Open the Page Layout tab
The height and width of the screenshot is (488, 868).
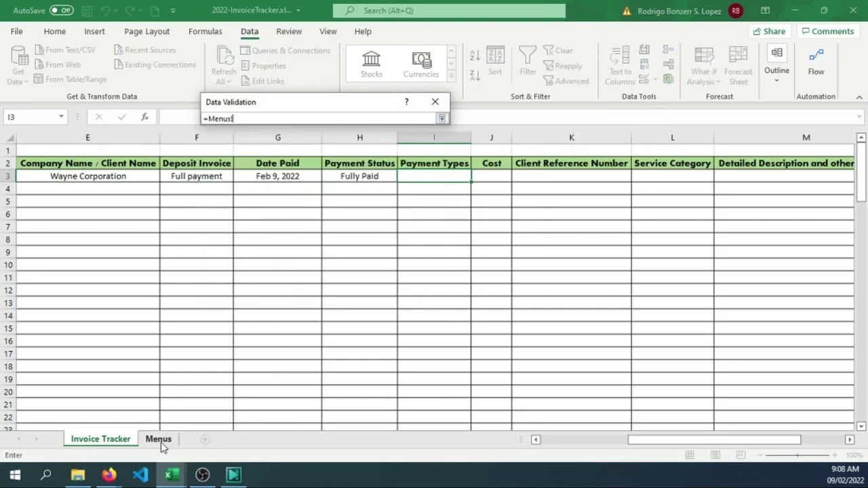point(146,31)
